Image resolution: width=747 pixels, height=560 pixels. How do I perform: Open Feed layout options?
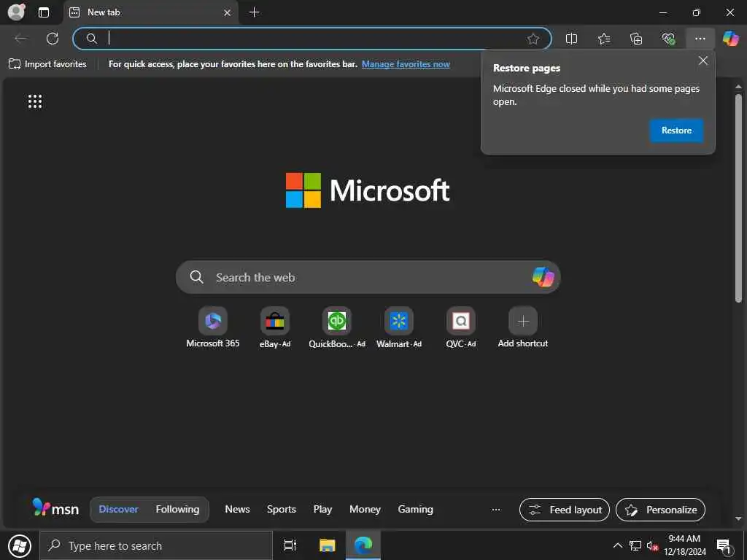tap(565, 510)
